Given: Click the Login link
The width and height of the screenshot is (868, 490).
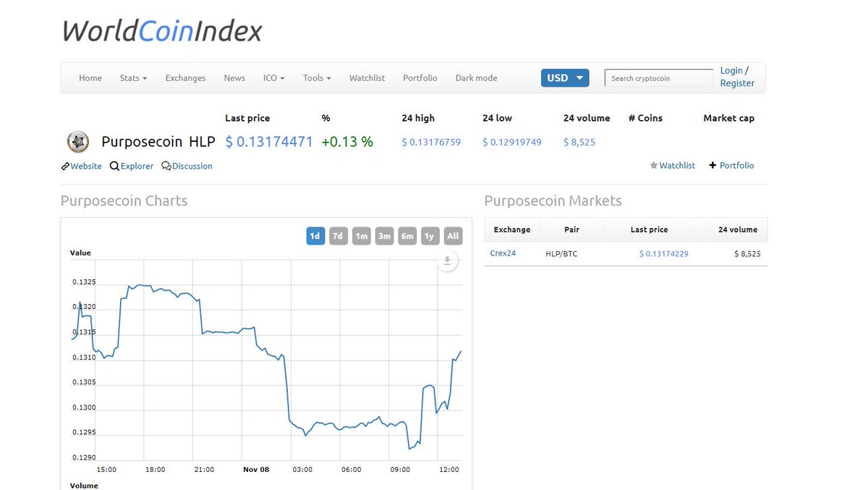Looking at the screenshot, I should point(731,71).
